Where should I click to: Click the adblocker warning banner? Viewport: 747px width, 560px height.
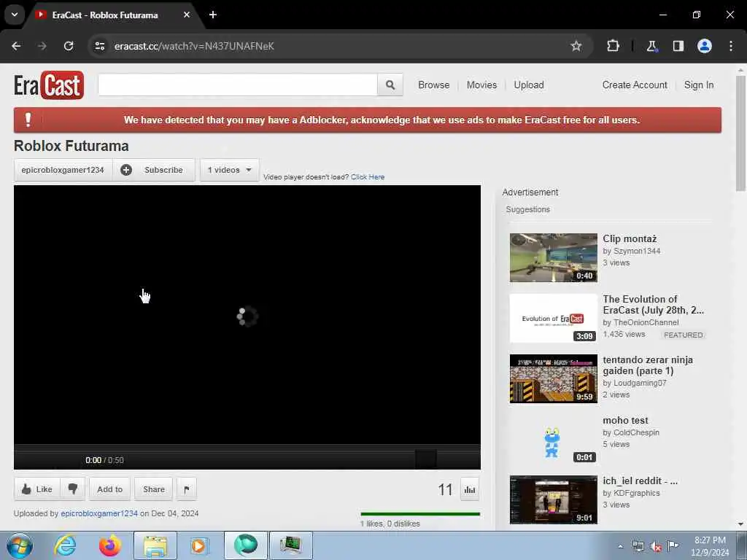[x=368, y=120]
